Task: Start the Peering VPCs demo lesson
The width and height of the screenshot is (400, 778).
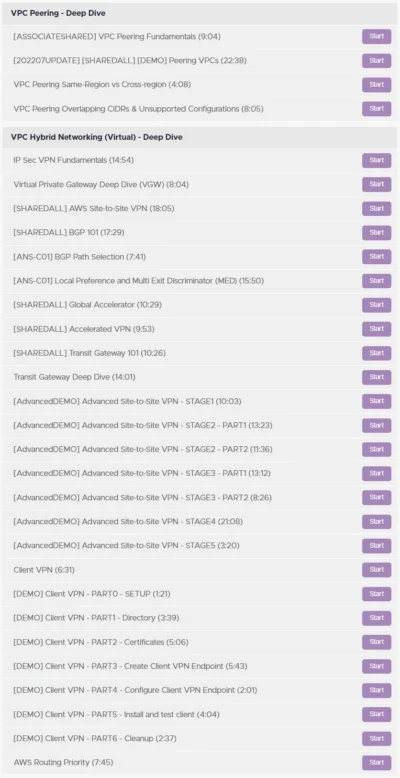Action: [376, 61]
